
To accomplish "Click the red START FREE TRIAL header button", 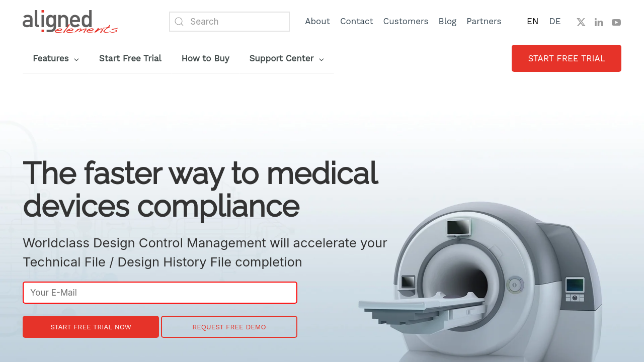I will pos(567,58).
